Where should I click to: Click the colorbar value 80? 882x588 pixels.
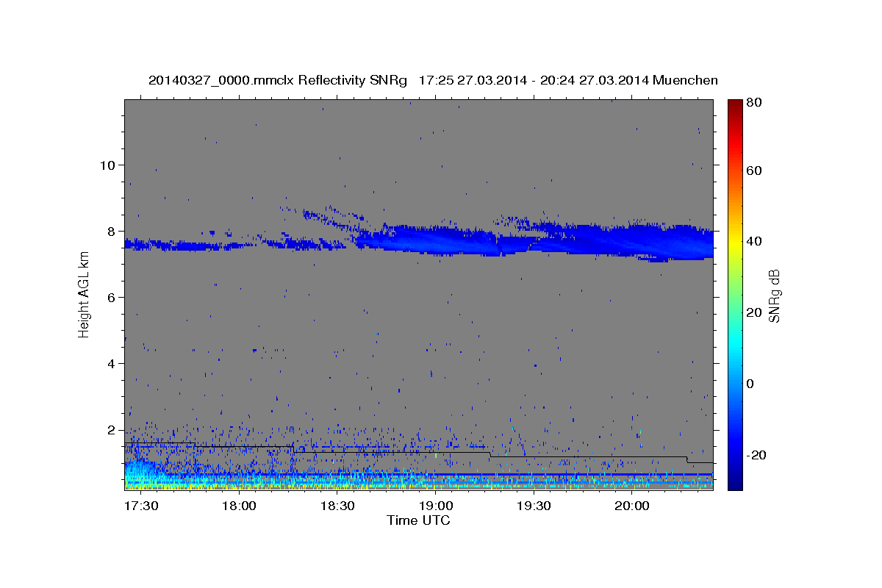pyautogui.click(x=755, y=103)
